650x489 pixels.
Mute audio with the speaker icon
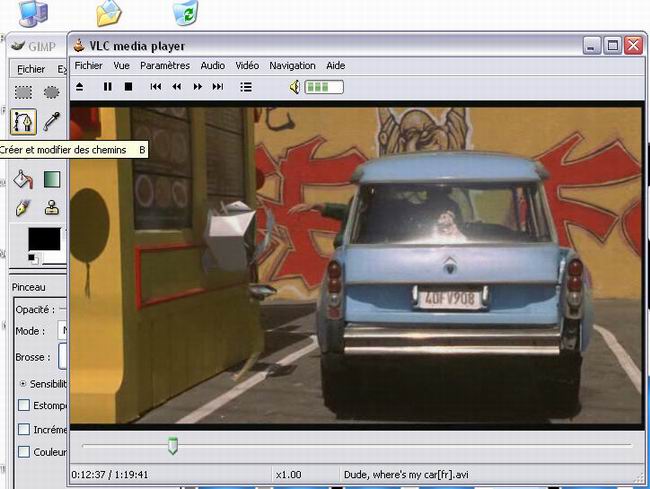294,87
